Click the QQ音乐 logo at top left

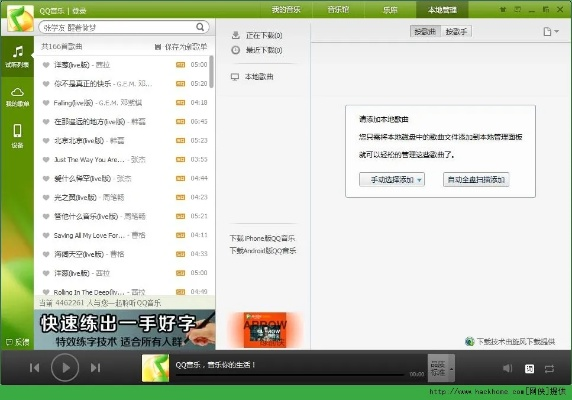[20, 19]
